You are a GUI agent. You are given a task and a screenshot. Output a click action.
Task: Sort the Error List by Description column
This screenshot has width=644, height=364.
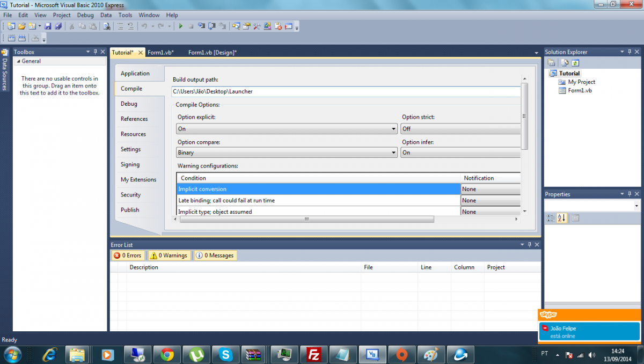point(244,267)
